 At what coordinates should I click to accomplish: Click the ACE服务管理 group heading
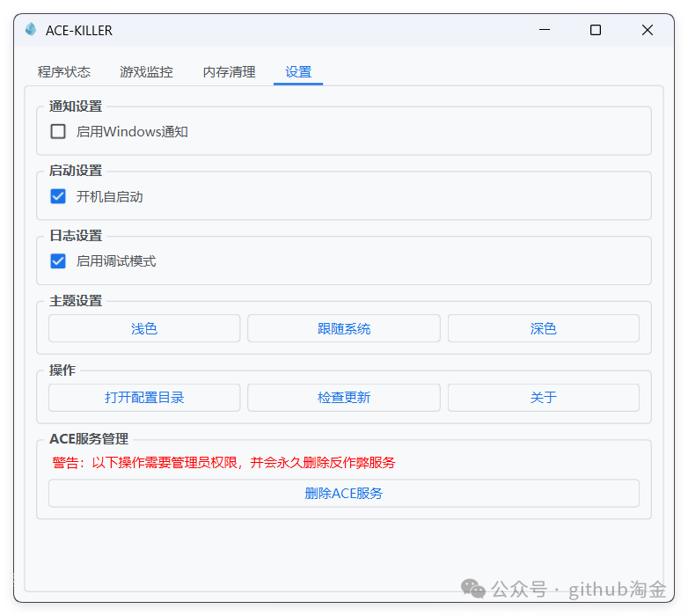coord(89,439)
